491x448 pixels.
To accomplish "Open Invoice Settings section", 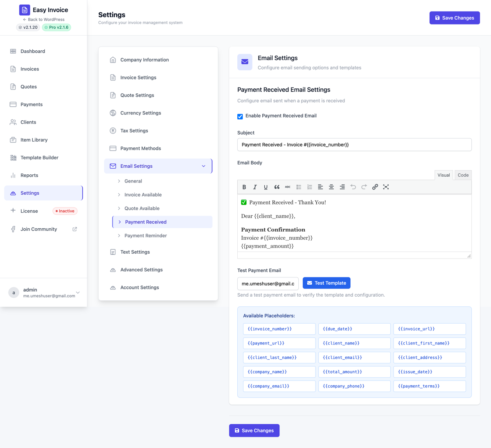I will (158, 77).
